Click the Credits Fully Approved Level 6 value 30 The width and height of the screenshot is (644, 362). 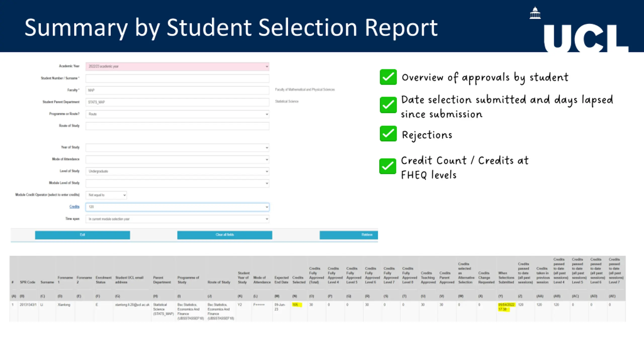tap(367, 305)
